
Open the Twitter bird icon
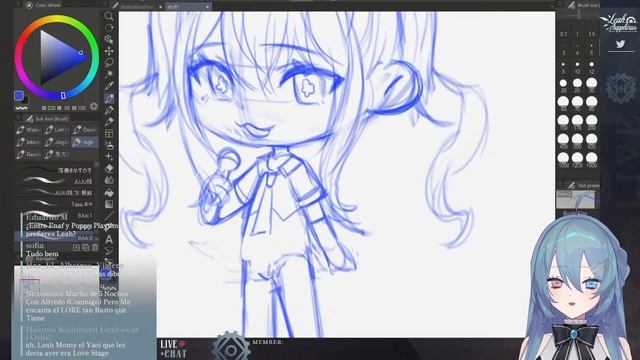620,44
